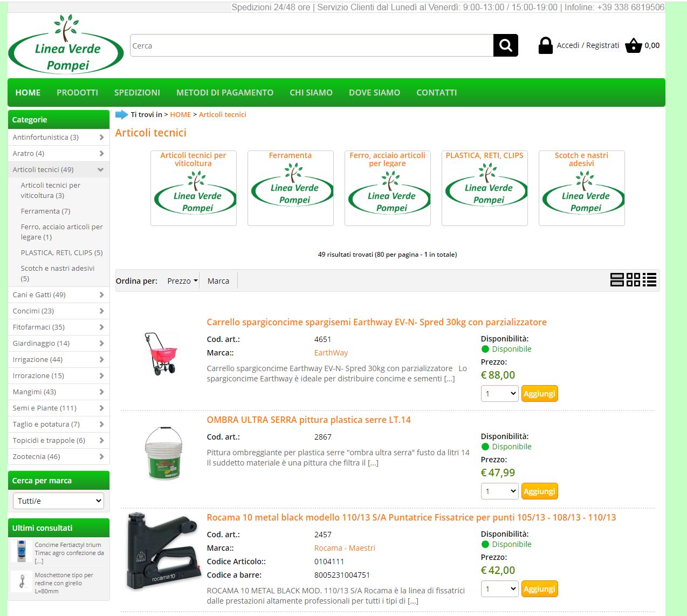Open Ferro, acciaio articoli per legare tile
The image size is (687, 616).
click(388, 188)
